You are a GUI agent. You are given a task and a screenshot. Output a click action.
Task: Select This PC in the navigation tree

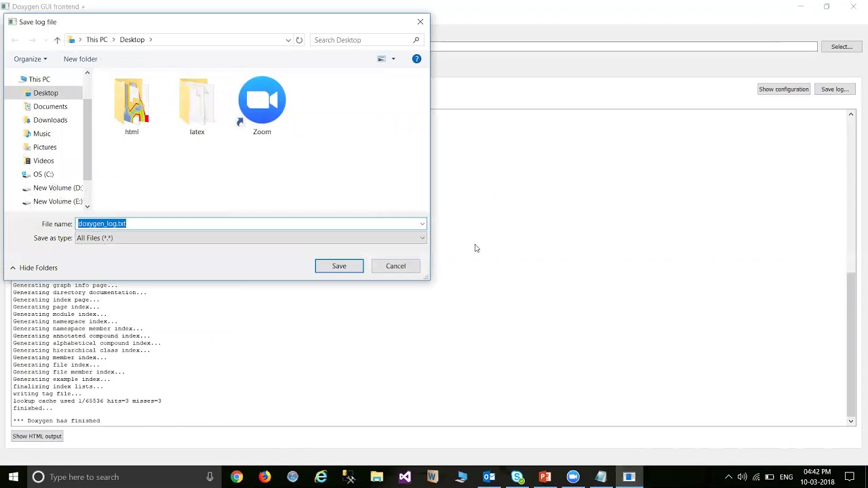pos(39,79)
